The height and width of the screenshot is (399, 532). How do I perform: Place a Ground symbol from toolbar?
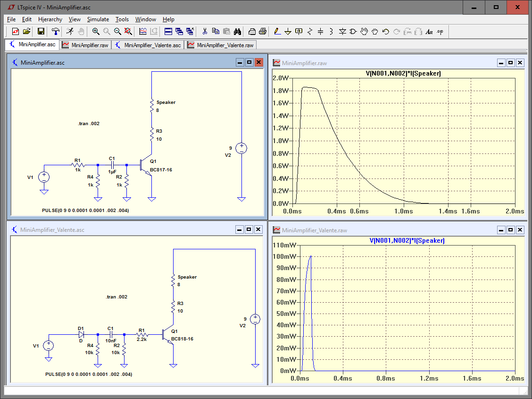(288, 32)
